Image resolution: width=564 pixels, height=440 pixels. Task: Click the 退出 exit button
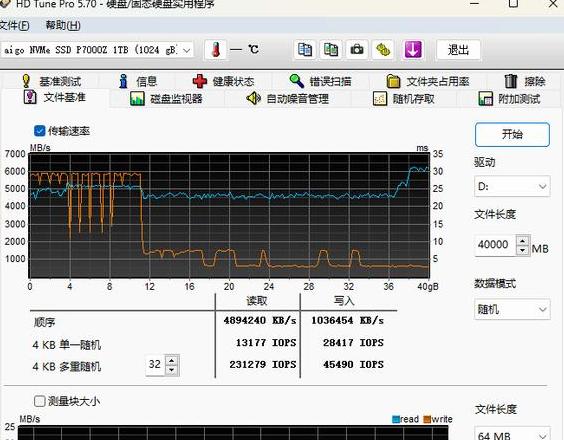458,50
